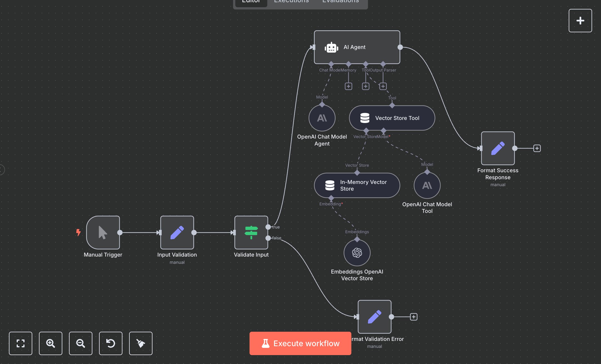Open the In-Memory Vector Store node
The height and width of the screenshot is (364, 601).
(x=357, y=185)
